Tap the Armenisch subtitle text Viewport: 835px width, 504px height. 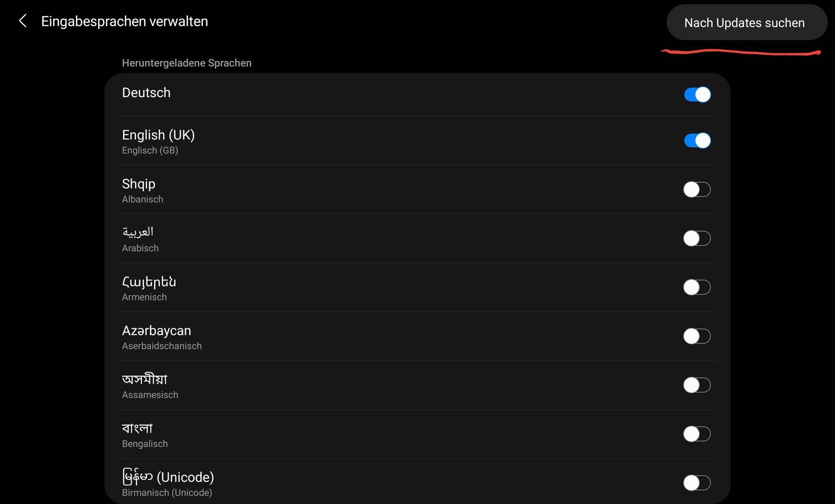(x=144, y=297)
